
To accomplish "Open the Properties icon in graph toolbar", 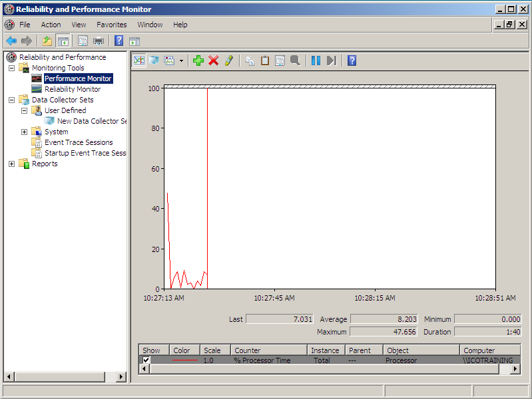I will 280,61.
